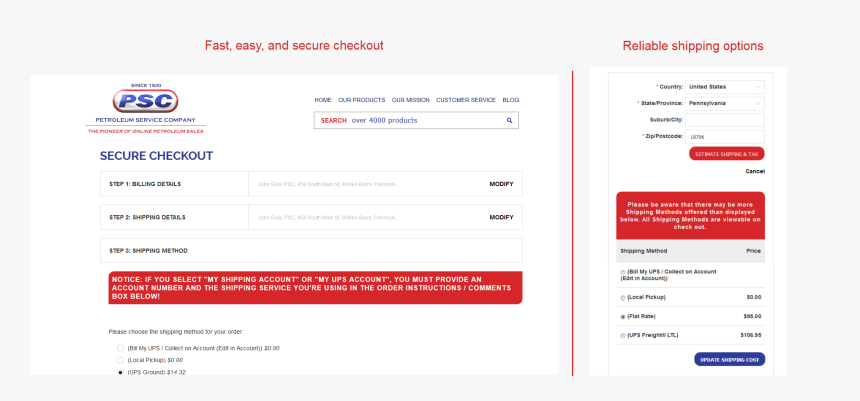Screen dimensions: 860x401
Task: Click the PSC Petroleum Service Company logo
Action: click(x=145, y=109)
